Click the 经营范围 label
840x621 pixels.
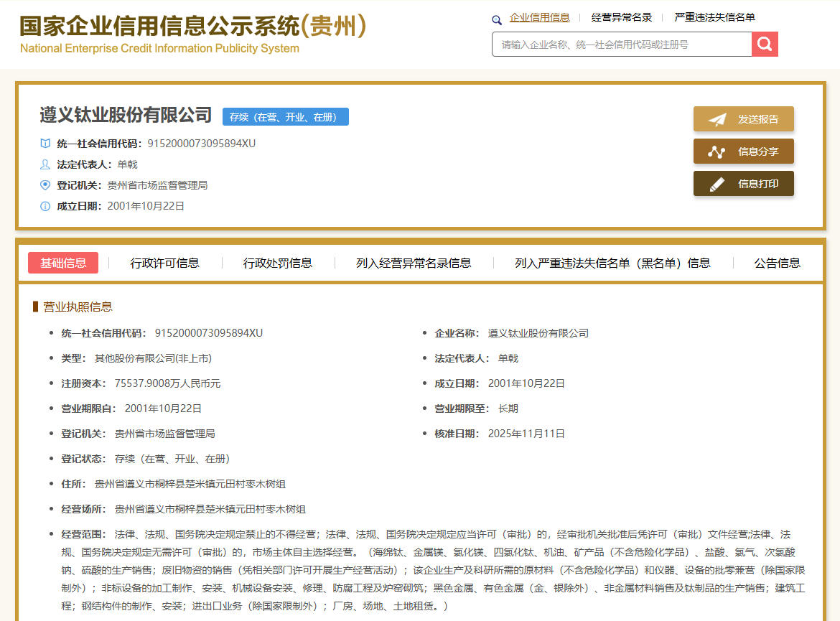(83, 534)
